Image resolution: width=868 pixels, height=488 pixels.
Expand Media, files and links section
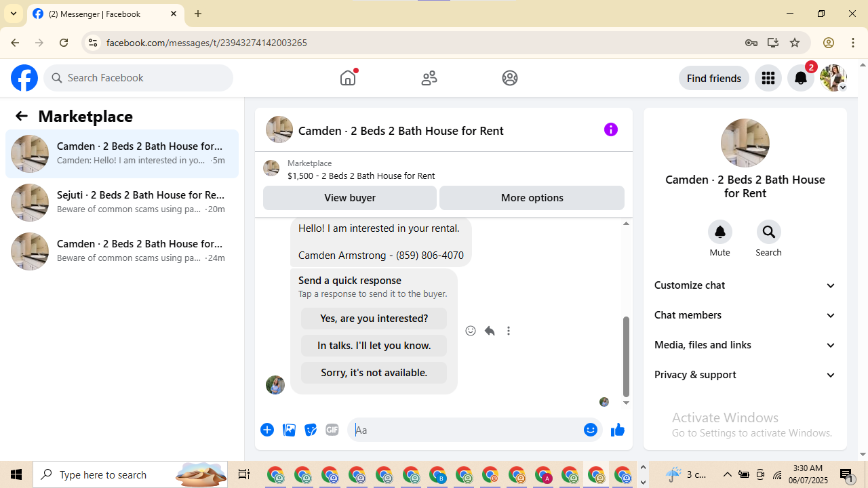pos(745,345)
